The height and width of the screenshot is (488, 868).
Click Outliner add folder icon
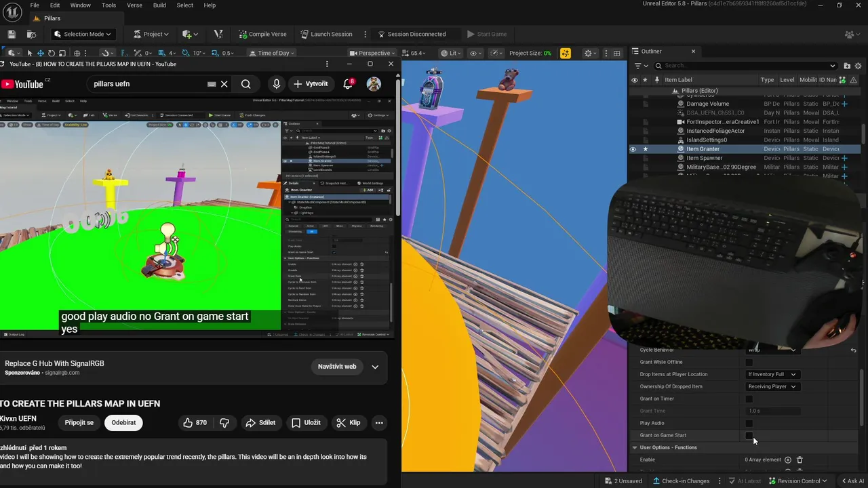pos(847,66)
